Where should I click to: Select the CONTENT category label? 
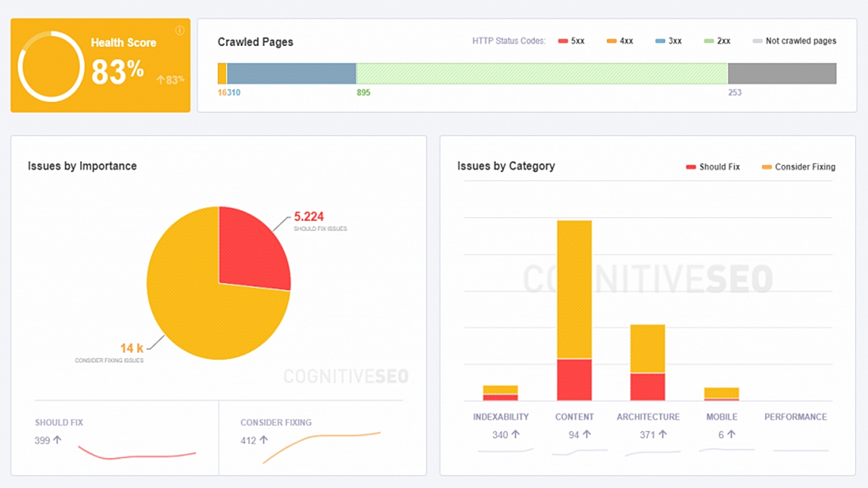click(x=574, y=417)
